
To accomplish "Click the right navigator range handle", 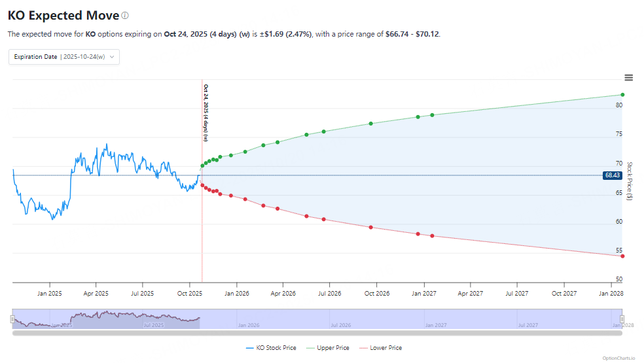I will pyautogui.click(x=622, y=319).
